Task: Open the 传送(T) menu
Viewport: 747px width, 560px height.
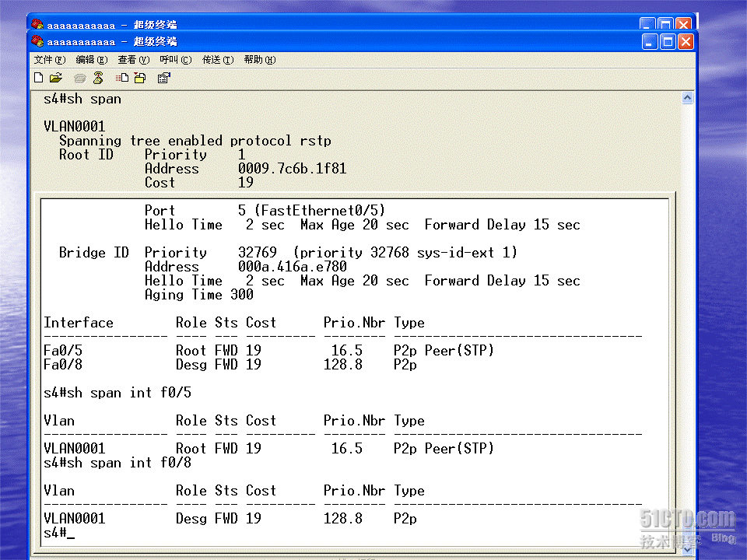Action: click(x=218, y=60)
